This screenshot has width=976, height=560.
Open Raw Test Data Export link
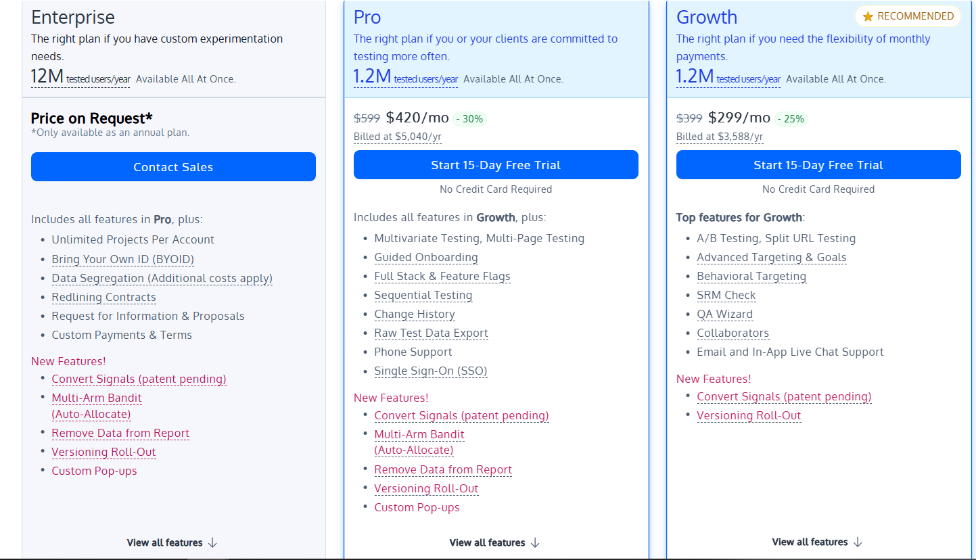[431, 333]
